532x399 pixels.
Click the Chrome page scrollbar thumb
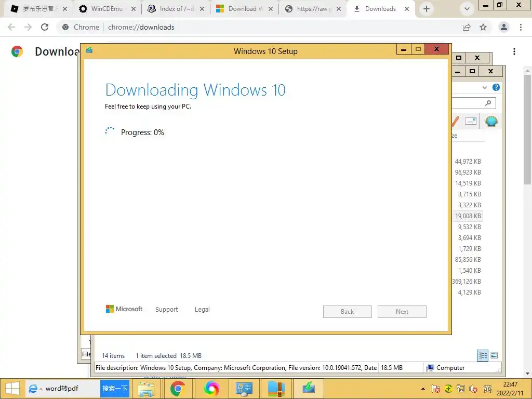(x=527, y=129)
